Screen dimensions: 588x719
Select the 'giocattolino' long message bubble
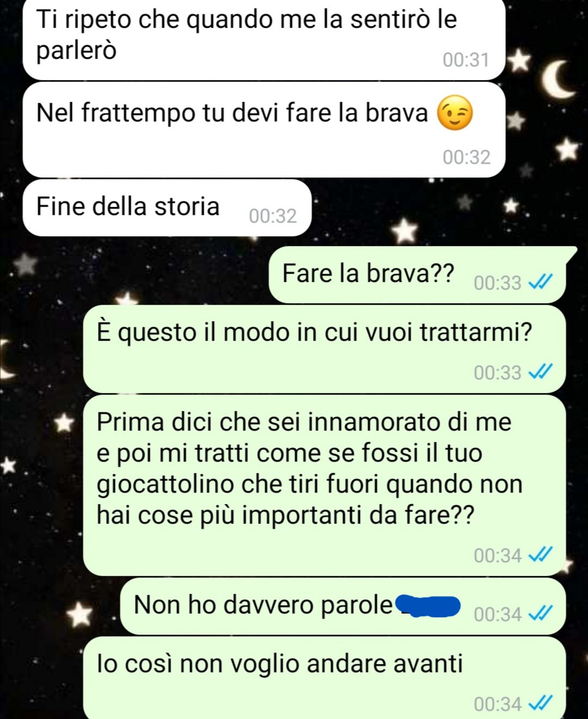tap(324, 485)
